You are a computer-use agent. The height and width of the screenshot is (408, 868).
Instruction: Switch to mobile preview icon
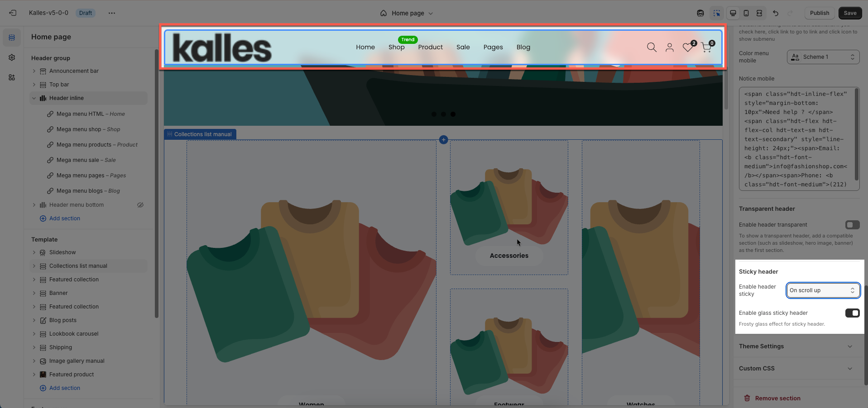(746, 13)
